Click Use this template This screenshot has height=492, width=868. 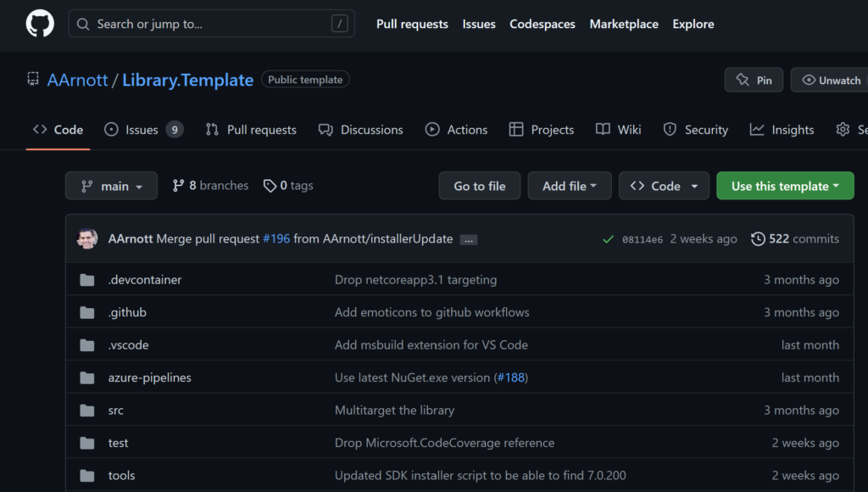point(784,185)
